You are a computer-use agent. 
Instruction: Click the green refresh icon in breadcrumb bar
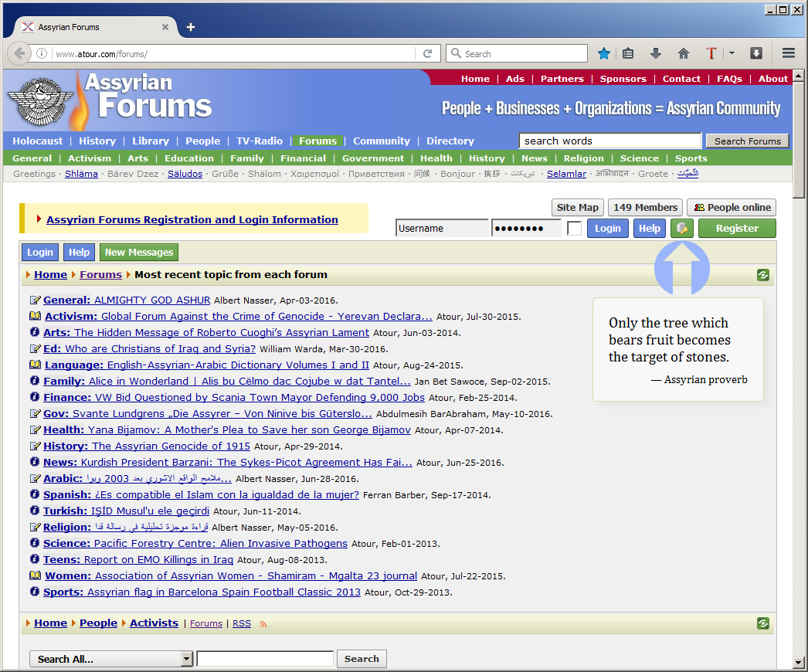click(763, 275)
